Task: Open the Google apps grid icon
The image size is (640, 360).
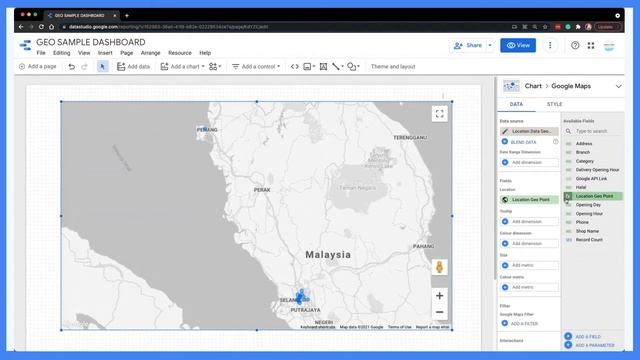Action: (x=591, y=45)
